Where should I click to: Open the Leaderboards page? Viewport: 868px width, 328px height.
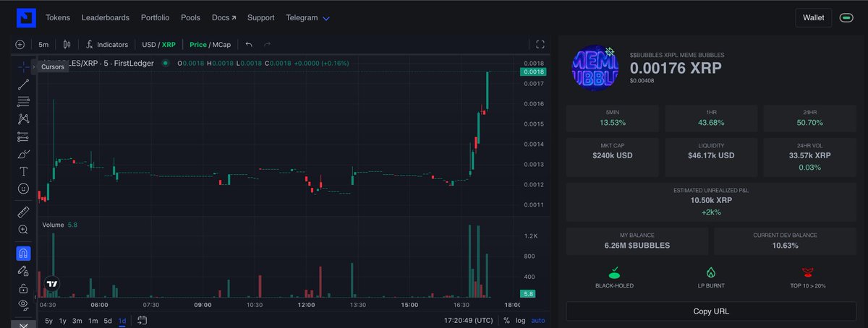click(x=106, y=17)
